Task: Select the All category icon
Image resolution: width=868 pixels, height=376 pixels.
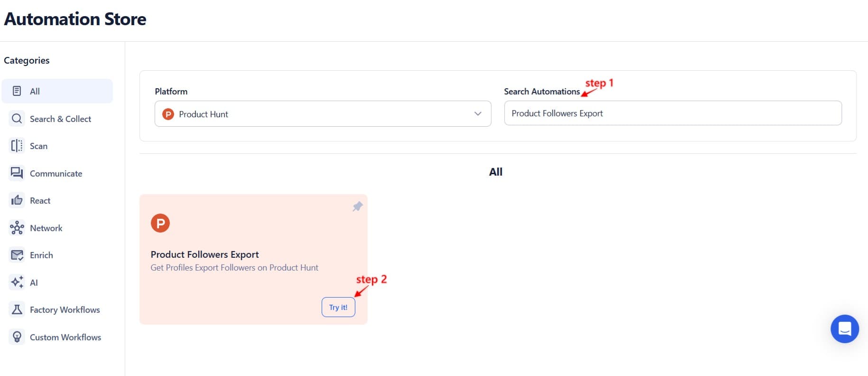Action: click(17, 91)
